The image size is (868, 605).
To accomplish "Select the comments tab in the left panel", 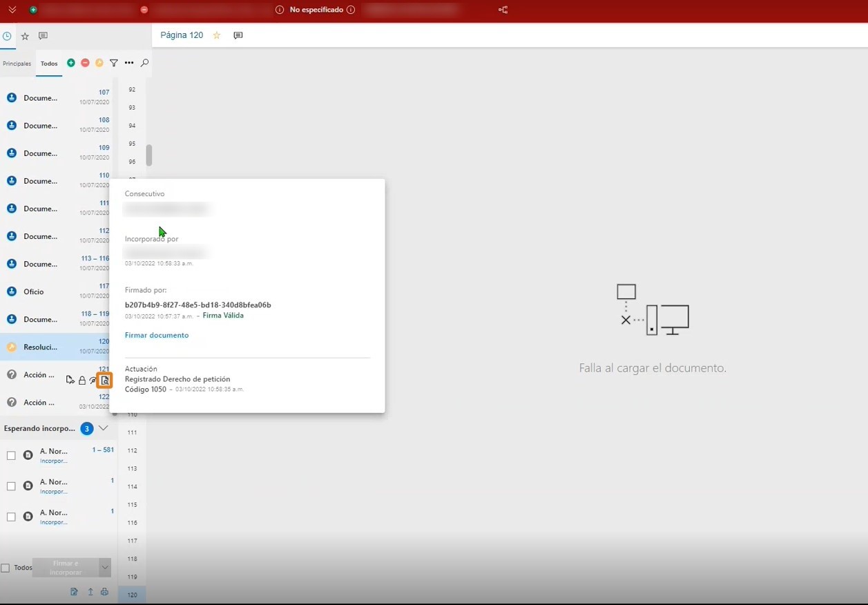I will [x=43, y=36].
